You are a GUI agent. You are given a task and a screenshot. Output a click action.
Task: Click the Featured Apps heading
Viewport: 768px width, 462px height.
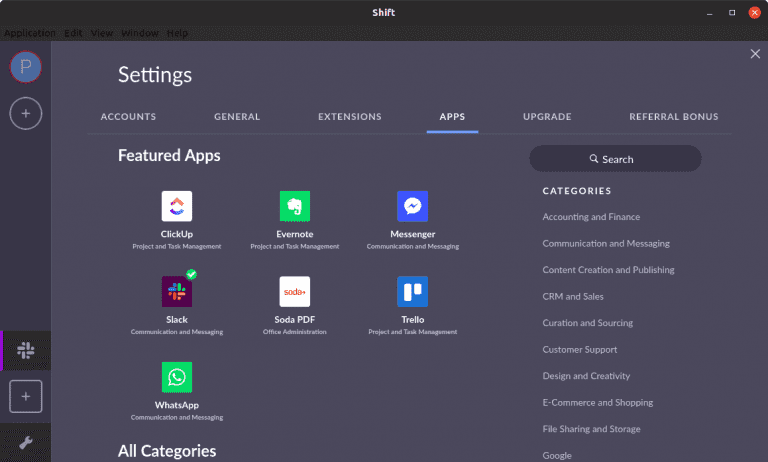point(169,155)
